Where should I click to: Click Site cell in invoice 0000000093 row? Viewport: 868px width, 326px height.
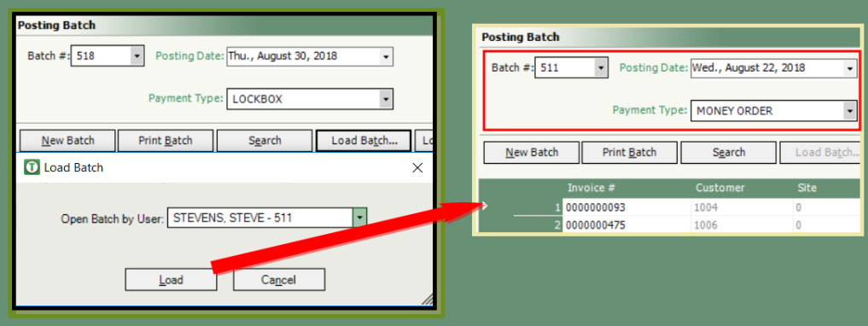tap(826, 207)
